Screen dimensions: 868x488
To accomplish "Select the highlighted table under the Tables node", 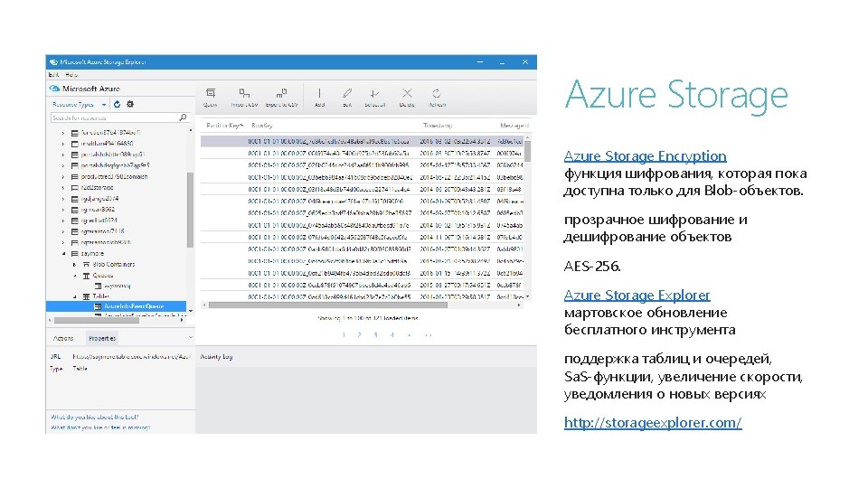I will point(116,306).
